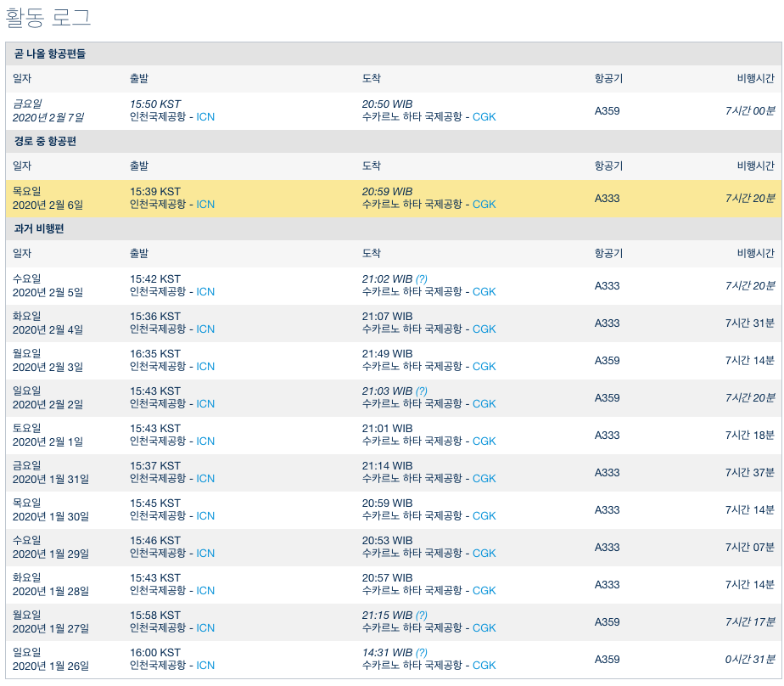Open CGK link in February 2 row
The image size is (784, 686).
(484, 404)
